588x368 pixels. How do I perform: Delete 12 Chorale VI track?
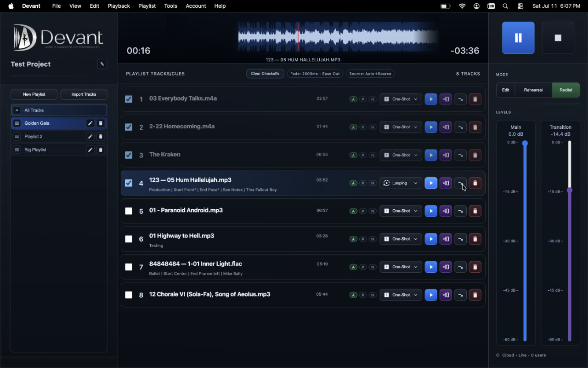(475, 295)
